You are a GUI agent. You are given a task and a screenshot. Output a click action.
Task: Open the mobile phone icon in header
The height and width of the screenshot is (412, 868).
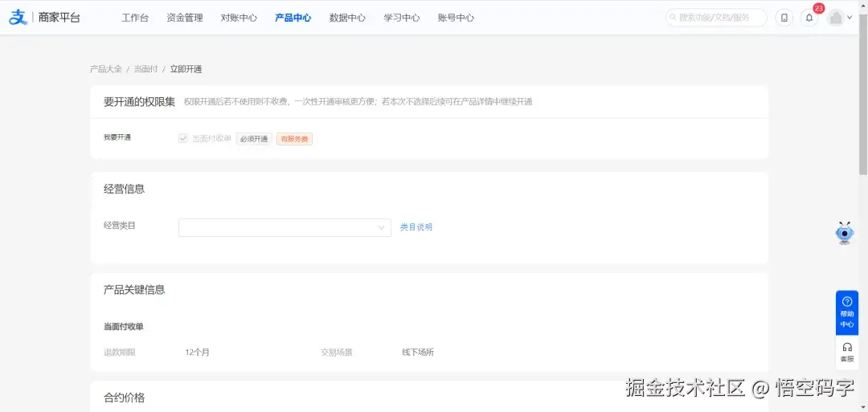tap(784, 18)
